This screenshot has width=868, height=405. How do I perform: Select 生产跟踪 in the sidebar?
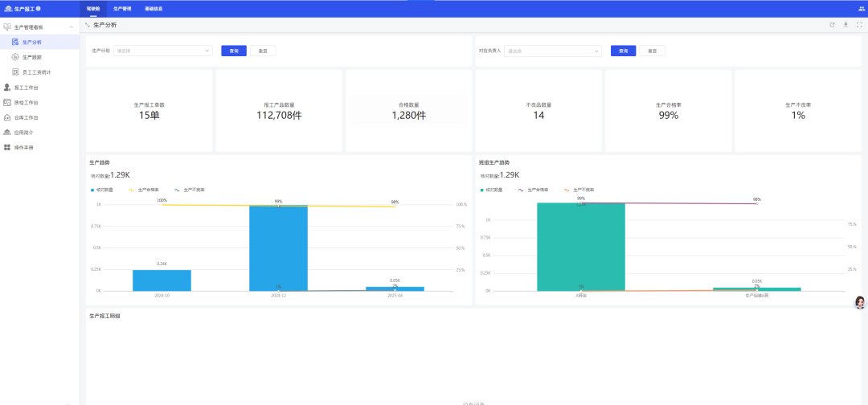point(40,57)
